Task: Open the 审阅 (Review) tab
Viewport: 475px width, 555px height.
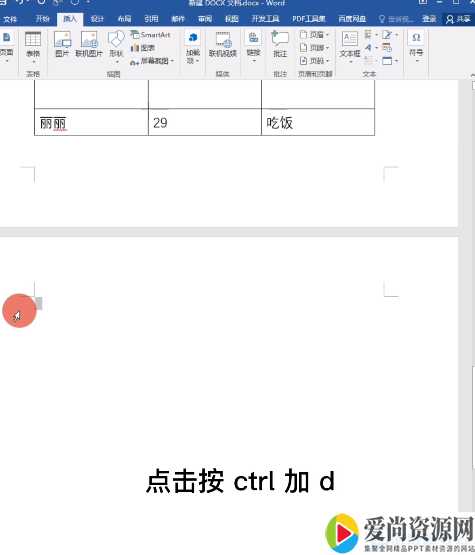Action: [x=205, y=19]
